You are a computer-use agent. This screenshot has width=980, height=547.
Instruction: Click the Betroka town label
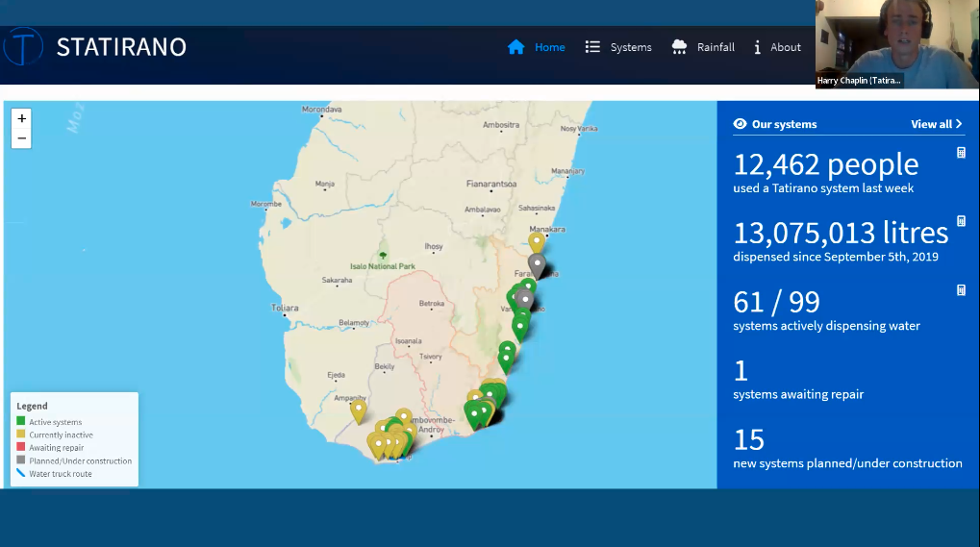pyautogui.click(x=431, y=304)
